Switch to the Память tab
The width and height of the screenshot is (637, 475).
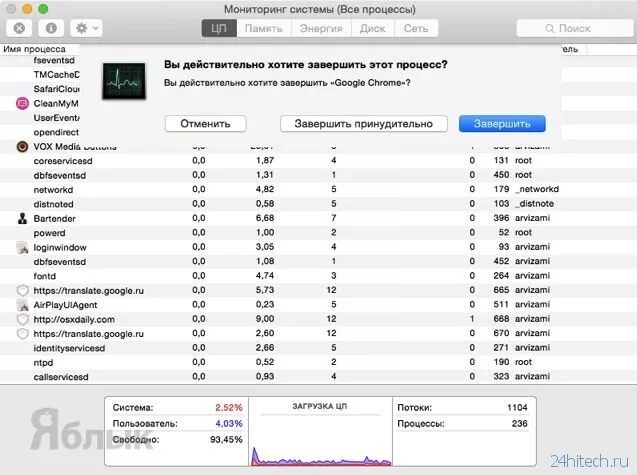click(264, 28)
